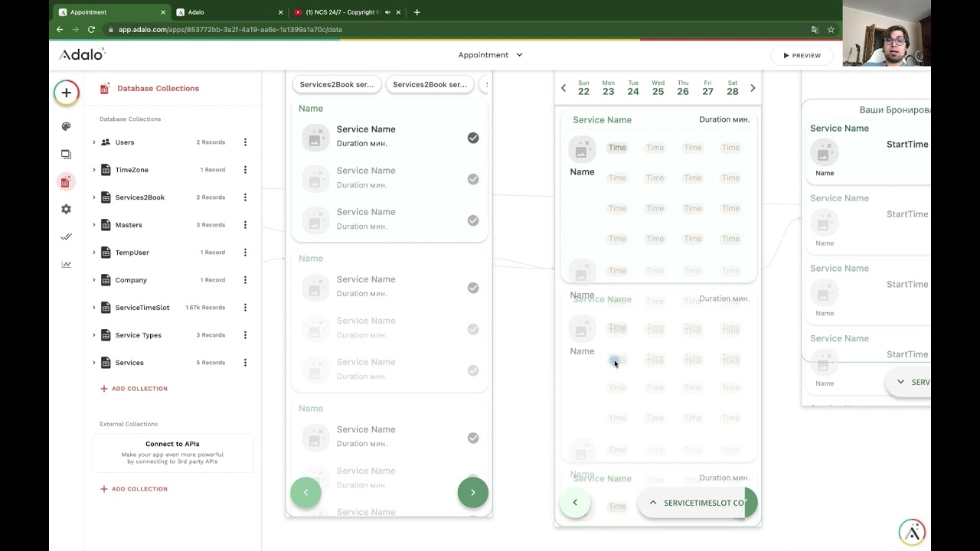The height and width of the screenshot is (551, 980).
Task: Open the three-dot menu for TimeZone collection
Action: point(245,170)
